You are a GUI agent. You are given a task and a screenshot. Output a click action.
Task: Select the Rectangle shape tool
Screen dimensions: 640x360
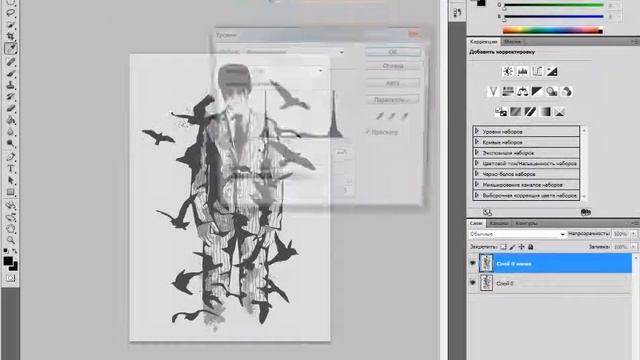tap(11, 192)
